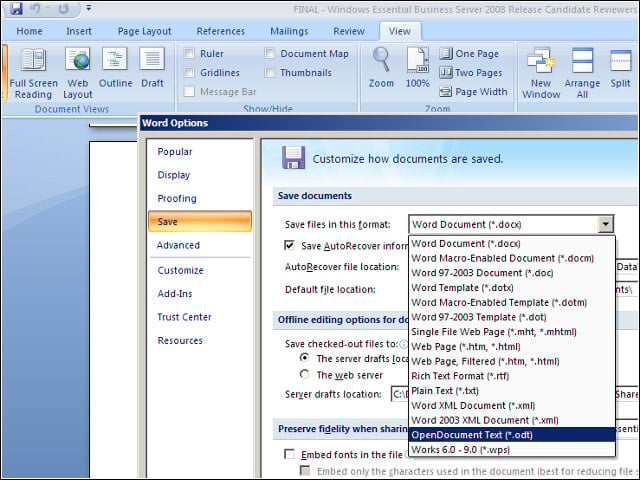Viewport: 640px width, 480px height.
Task: Select OpenDocument Text (*.odt)
Action: (512, 435)
